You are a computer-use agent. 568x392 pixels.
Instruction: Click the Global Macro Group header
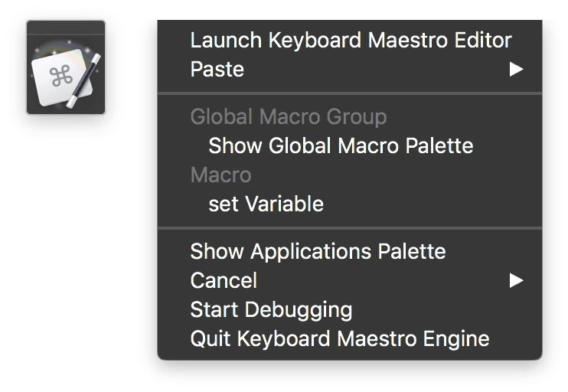tap(288, 116)
